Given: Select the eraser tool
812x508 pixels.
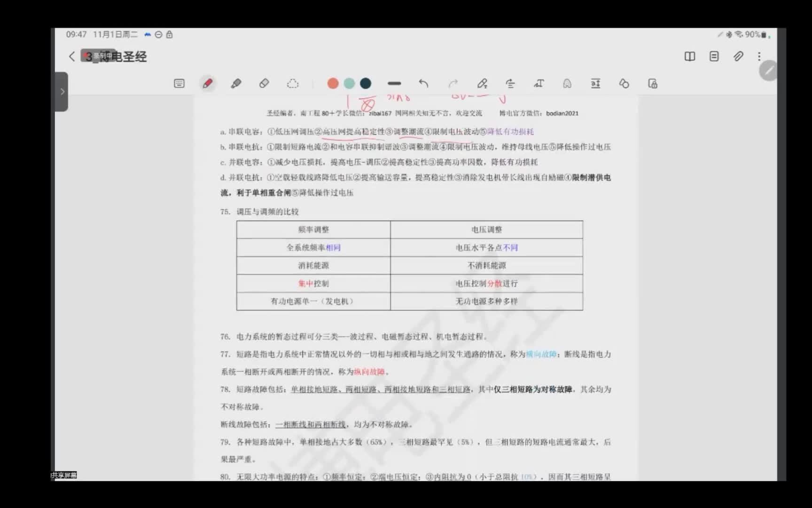Looking at the screenshot, I should point(264,84).
